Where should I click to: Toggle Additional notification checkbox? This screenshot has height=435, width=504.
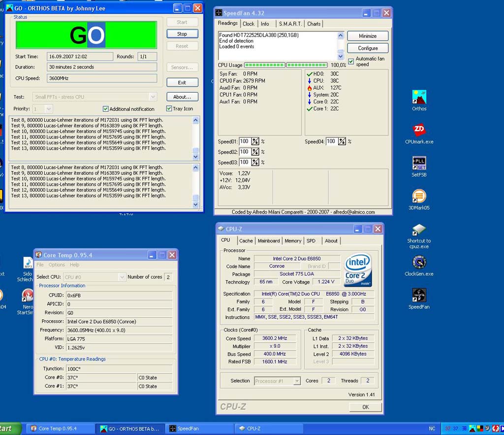tap(105, 109)
